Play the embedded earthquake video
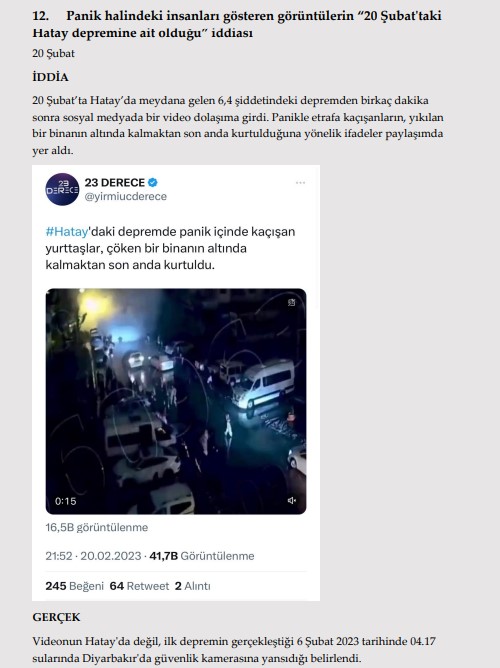This screenshot has height=668, width=500. [176, 401]
